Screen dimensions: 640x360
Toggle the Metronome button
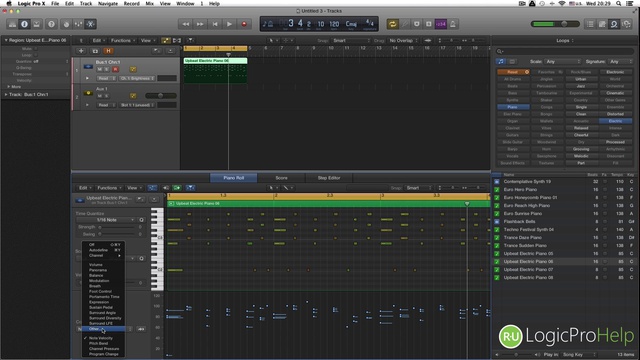coord(453,24)
